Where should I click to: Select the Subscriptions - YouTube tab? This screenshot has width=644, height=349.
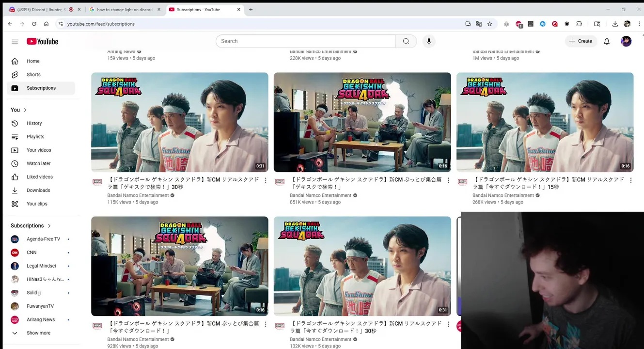click(204, 9)
